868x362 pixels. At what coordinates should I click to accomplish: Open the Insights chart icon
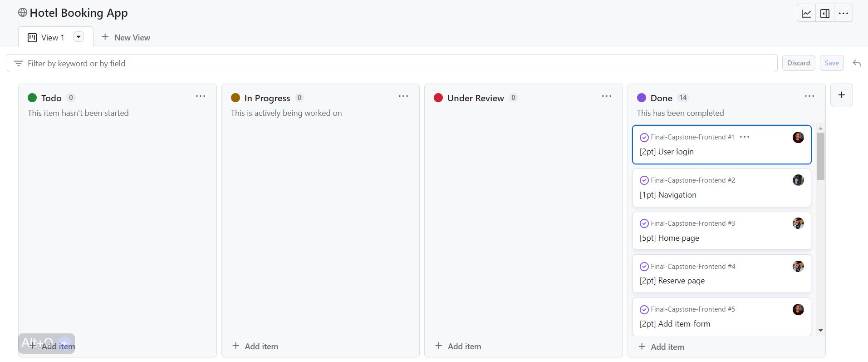tap(806, 13)
